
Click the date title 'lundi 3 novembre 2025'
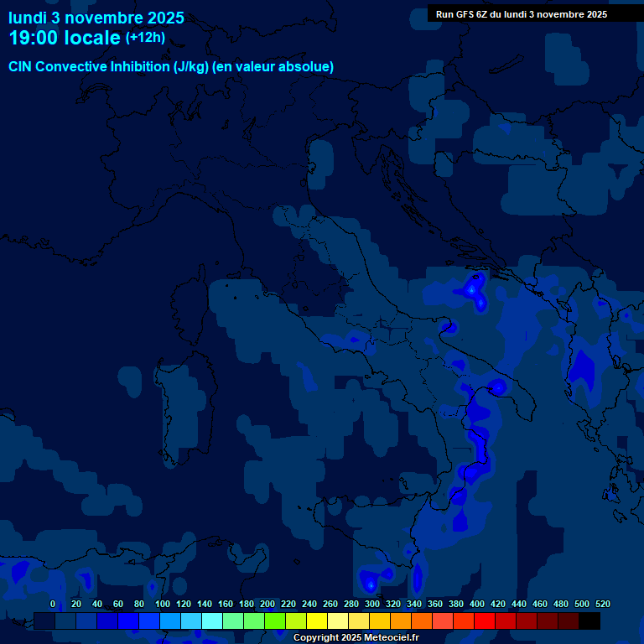[96, 18]
